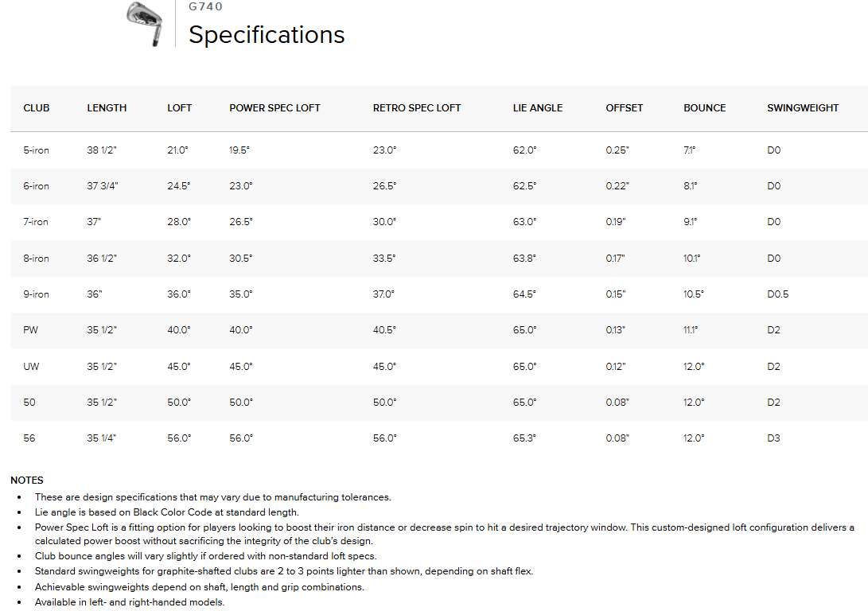868x611 pixels.
Task: Click the G740 iron club thumbnail image
Action: pyautogui.click(x=144, y=21)
